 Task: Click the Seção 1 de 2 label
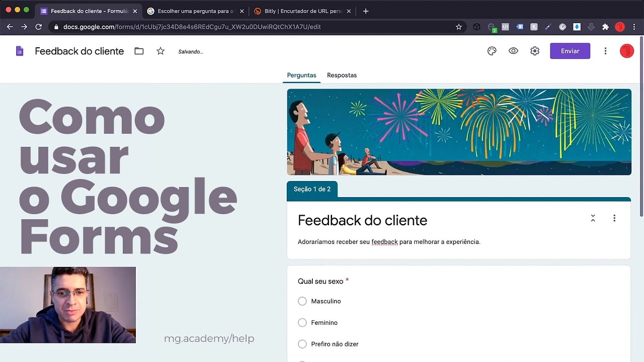tap(312, 189)
